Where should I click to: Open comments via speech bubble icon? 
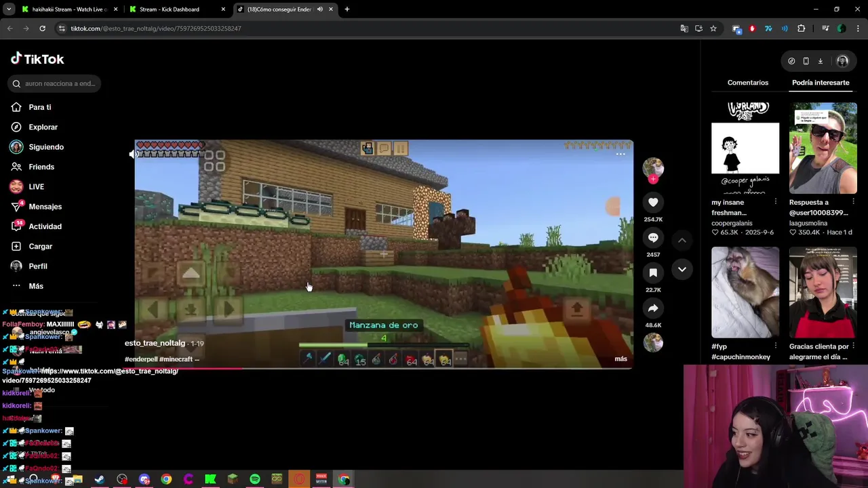point(653,237)
